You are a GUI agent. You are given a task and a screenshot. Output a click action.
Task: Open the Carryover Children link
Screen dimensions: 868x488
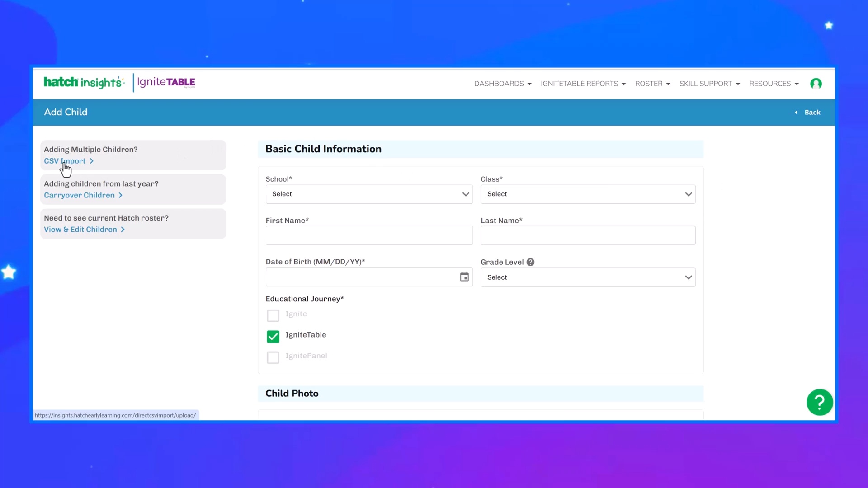(x=83, y=195)
